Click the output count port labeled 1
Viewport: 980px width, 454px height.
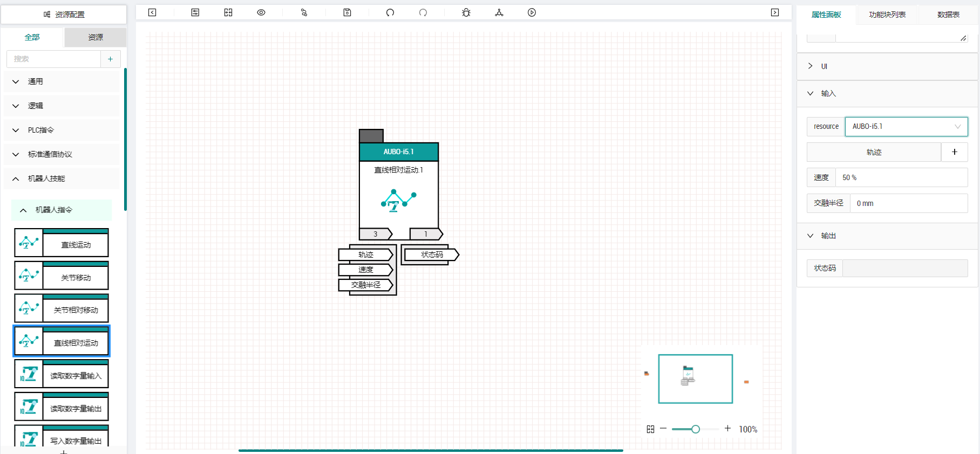coord(426,234)
